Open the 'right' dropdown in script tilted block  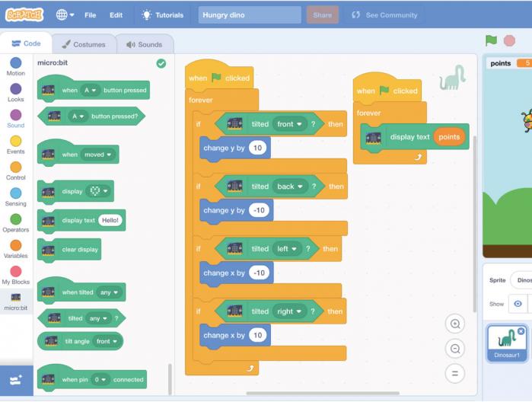pos(289,311)
